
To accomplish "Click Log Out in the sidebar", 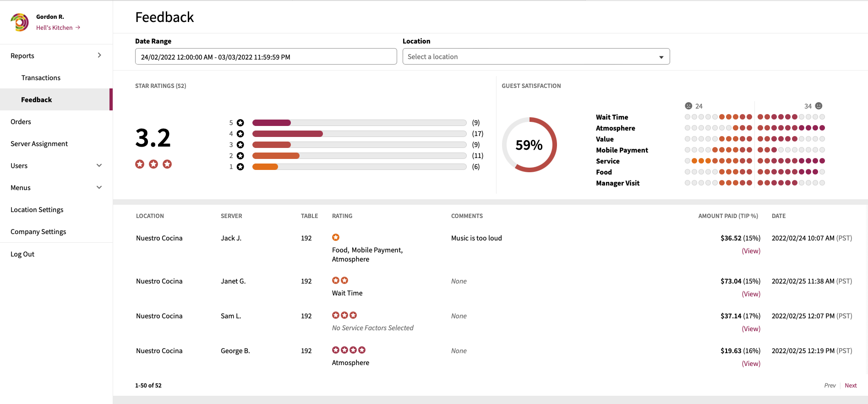I will pos(22,254).
